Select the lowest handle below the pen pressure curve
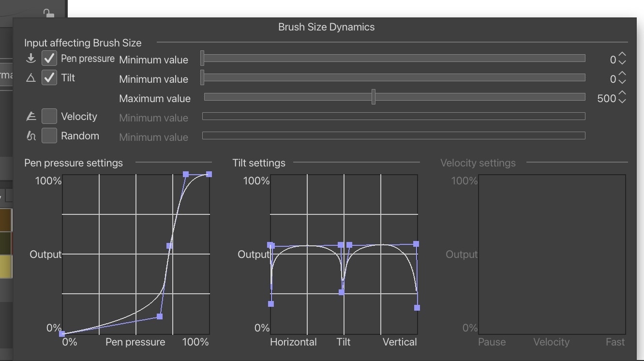Image resolution: width=644 pixels, height=361 pixels. click(x=160, y=316)
